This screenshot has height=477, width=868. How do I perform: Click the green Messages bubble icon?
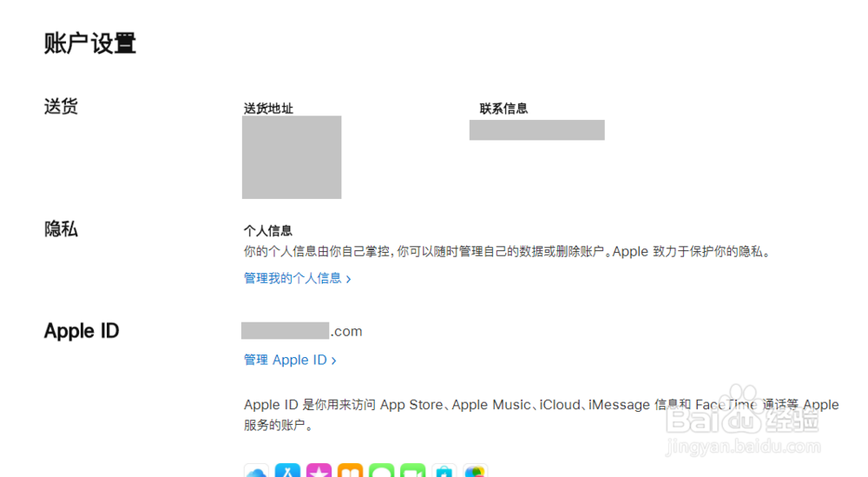(381, 470)
